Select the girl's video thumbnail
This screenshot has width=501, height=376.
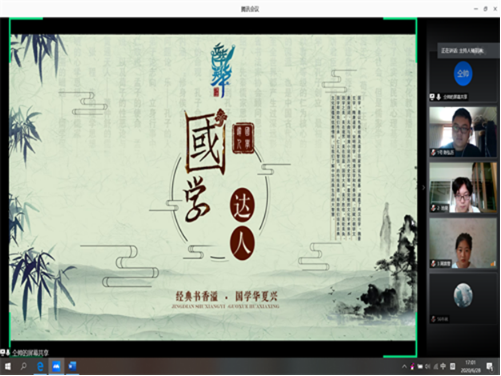[x=463, y=243]
